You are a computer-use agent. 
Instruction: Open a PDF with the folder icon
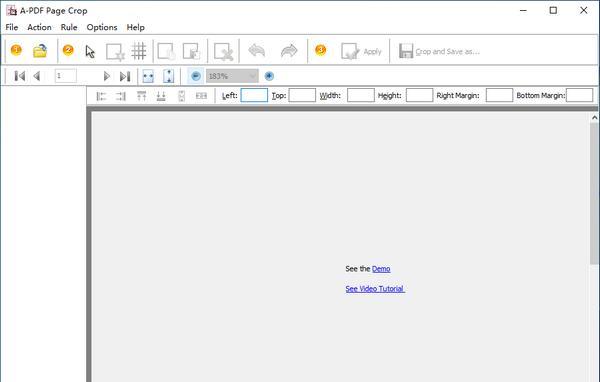point(40,51)
